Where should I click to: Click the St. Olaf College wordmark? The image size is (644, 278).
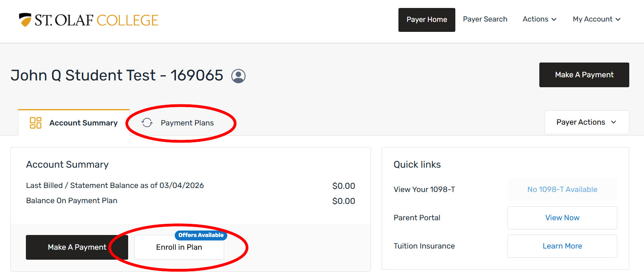point(96,20)
